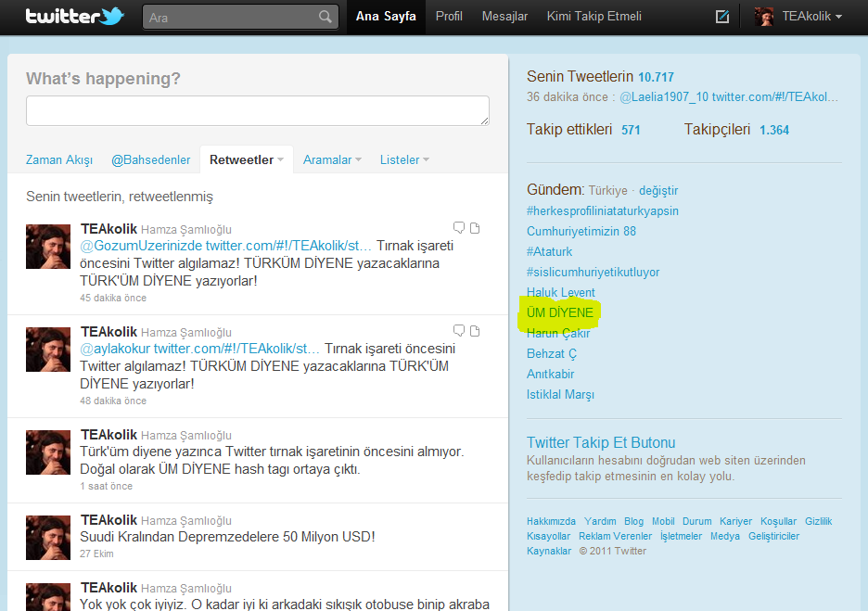This screenshot has width=868, height=611.
Task: Click the search magnifier icon
Action: tap(325, 18)
